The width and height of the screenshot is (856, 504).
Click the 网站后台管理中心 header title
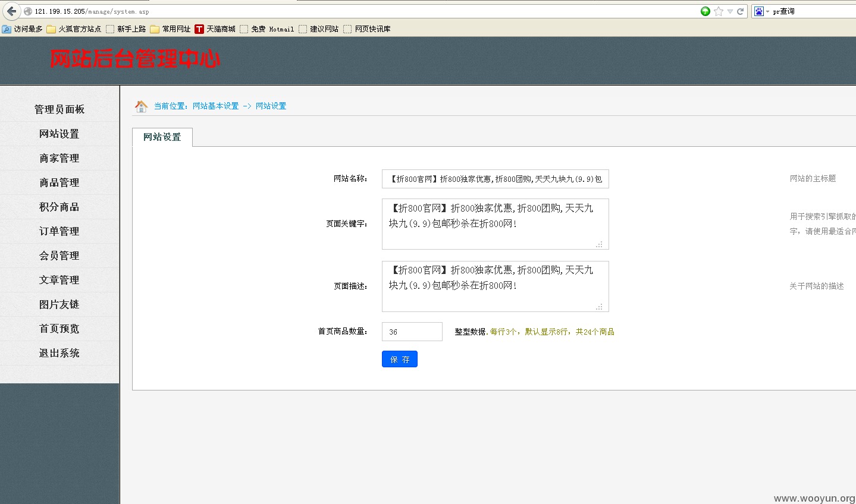click(135, 59)
